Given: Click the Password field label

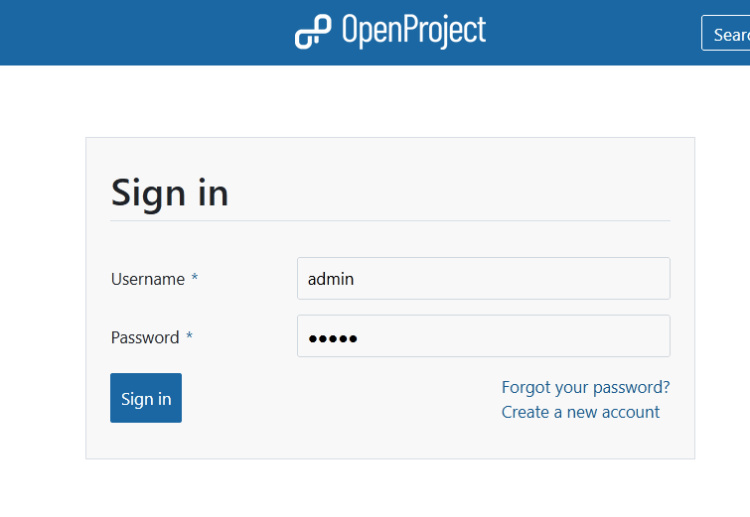Looking at the screenshot, I should (x=145, y=338).
